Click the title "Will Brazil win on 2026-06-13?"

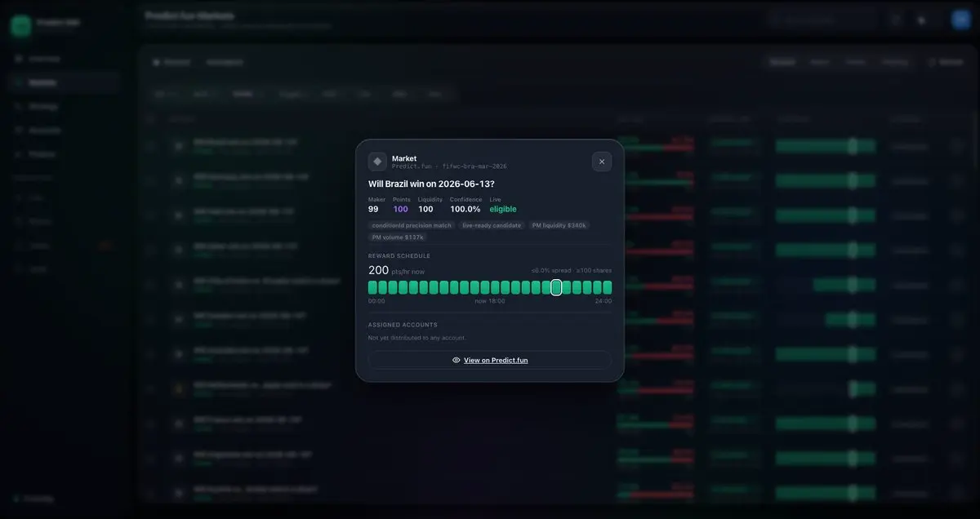(x=431, y=184)
